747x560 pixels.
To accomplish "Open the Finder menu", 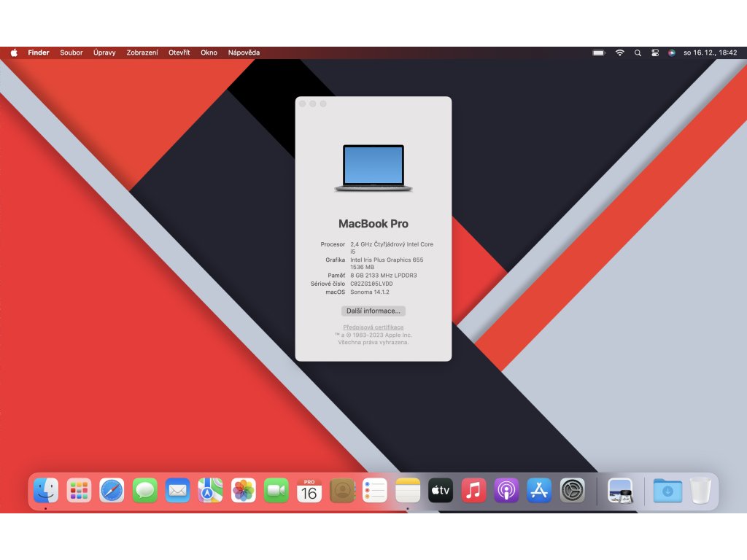I will (39, 52).
